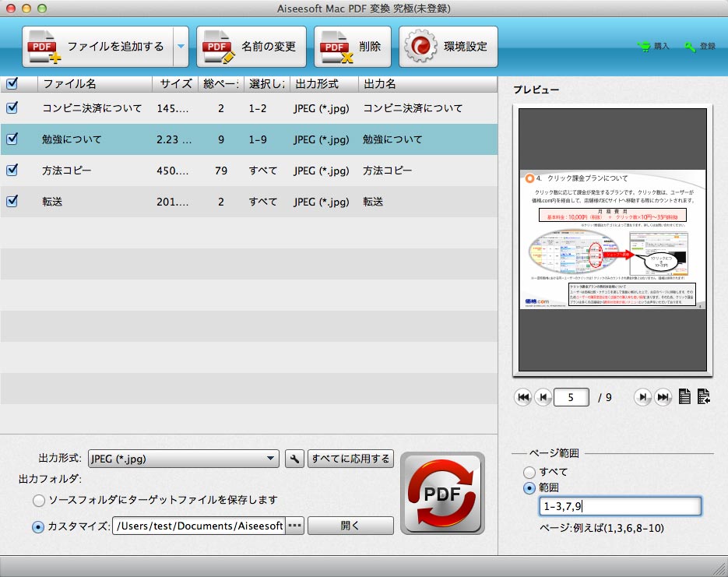Click すべてに応用する apply to all button
The height and width of the screenshot is (577, 728).
350,459
